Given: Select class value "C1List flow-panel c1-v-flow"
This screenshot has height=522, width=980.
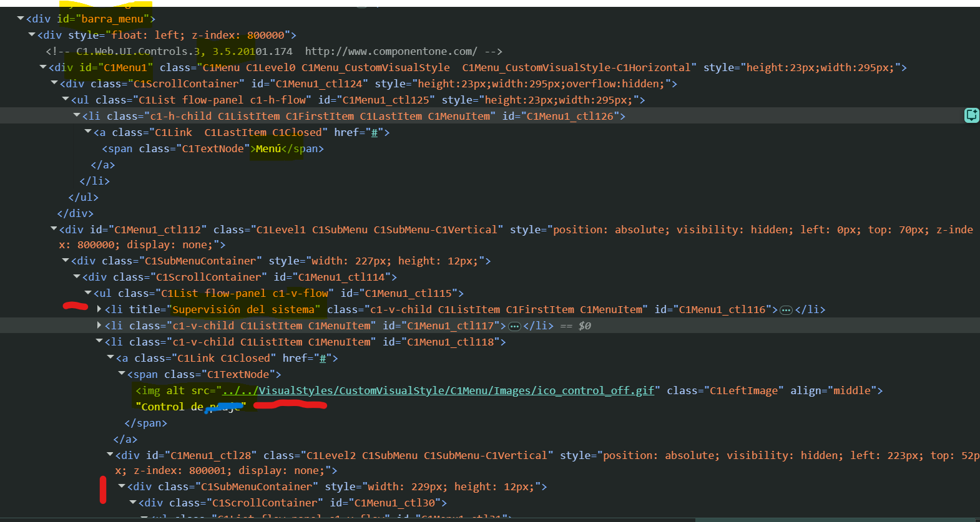Looking at the screenshot, I should pos(245,293).
